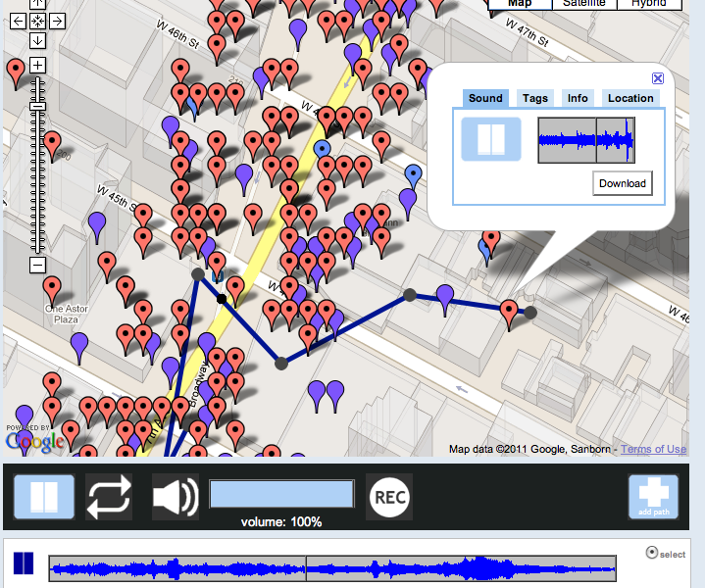Mute the sound with the speaker icon
Screen dimensions: 705x588
175,497
